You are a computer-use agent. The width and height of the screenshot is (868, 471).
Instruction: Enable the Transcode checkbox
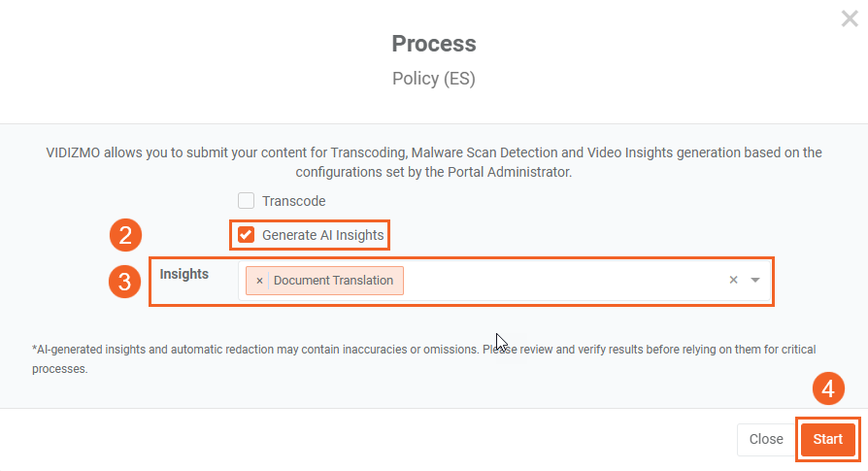[x=247, y=201]
